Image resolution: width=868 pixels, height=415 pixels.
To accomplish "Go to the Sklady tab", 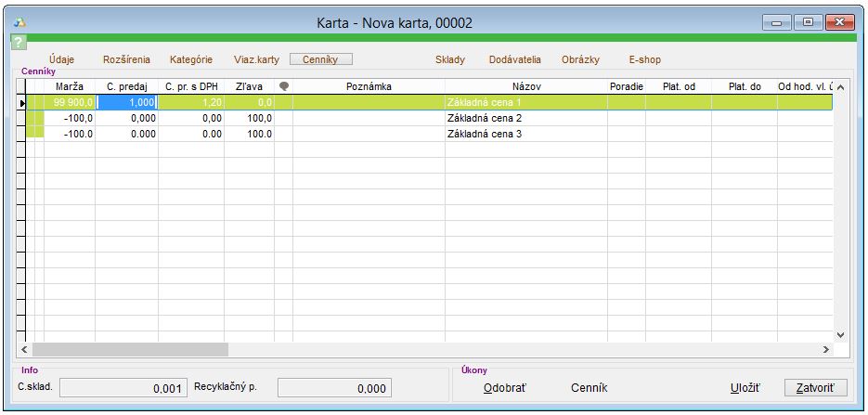I will tap(450, 59).
